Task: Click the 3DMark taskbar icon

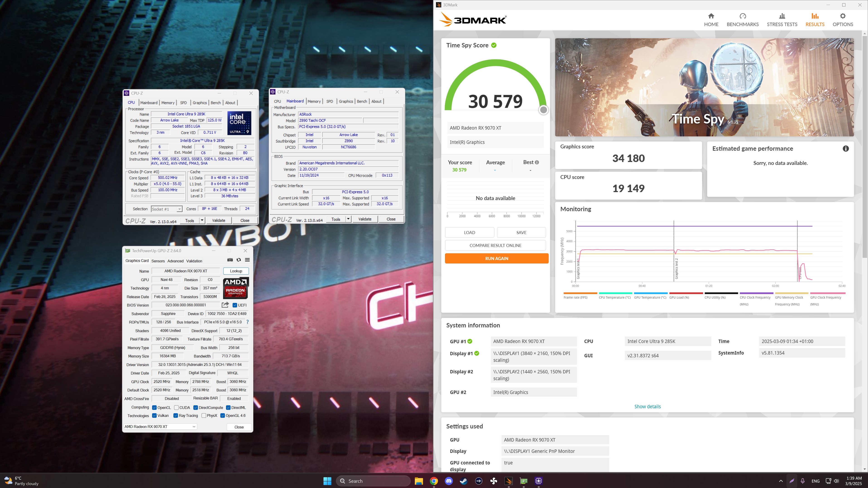Action: [x=509, y=481]
